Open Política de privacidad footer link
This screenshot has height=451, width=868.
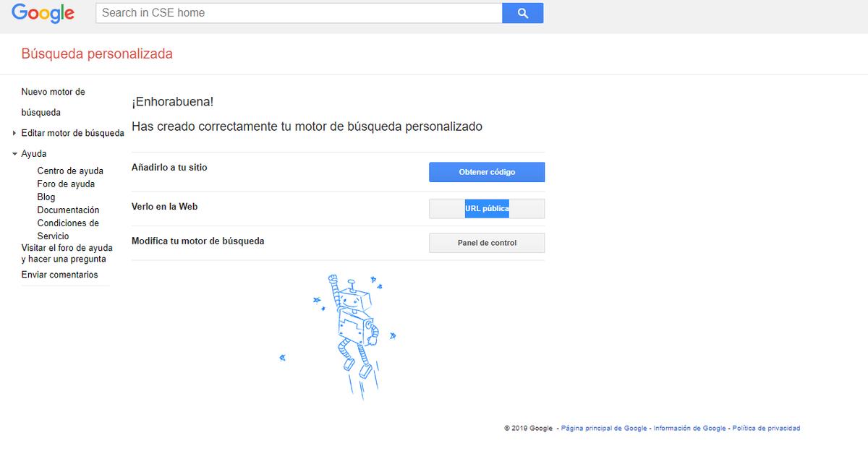(x=766, y=429)
